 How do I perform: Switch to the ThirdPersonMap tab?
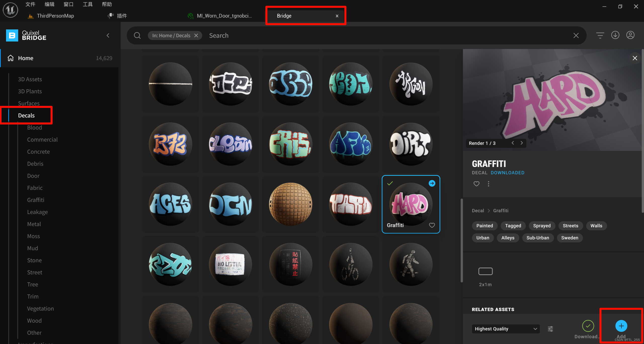point(55,16)
